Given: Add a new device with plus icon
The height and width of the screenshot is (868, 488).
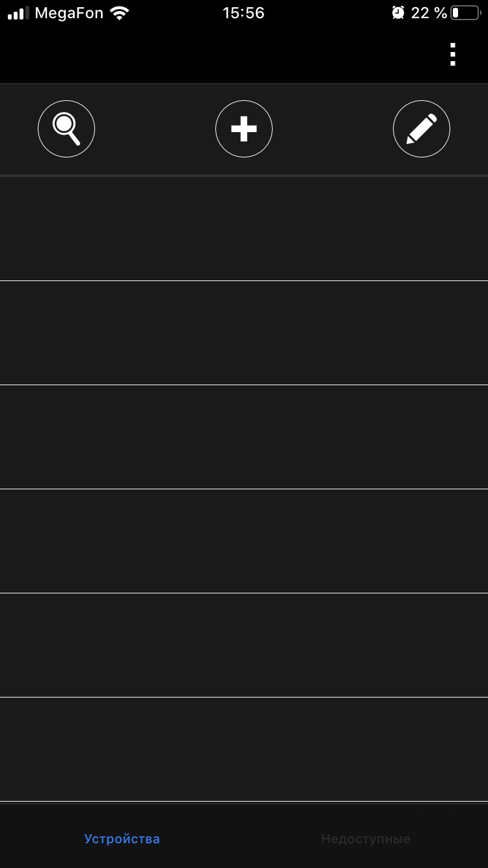Looking at the screenshot, I should [244, 129].
